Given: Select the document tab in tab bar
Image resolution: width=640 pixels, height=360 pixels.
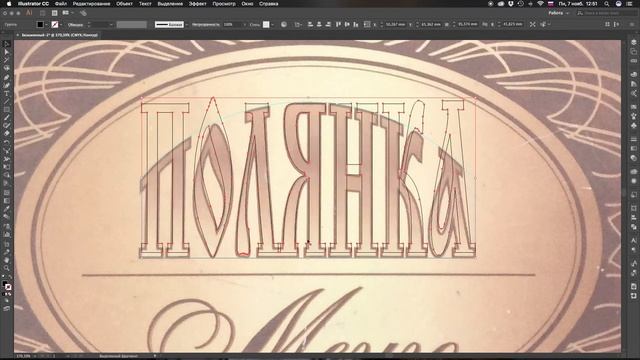Looking at the screenshot, I should (x=60, y=35).
